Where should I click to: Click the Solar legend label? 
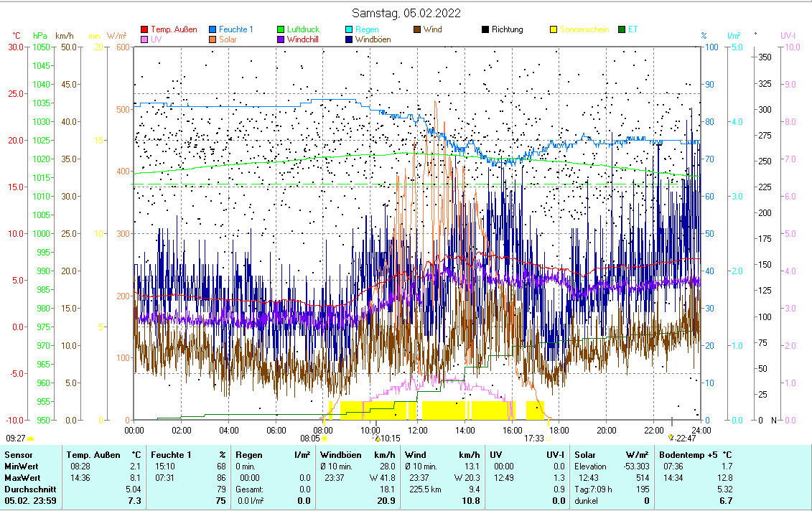click(x=228, y=39)
